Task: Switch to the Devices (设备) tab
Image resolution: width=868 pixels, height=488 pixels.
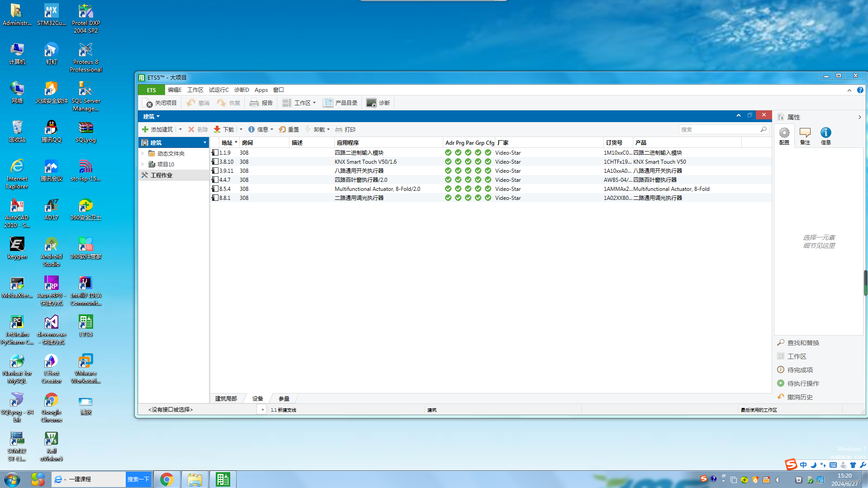Action: pyautogui.click(x=257, y=398)
